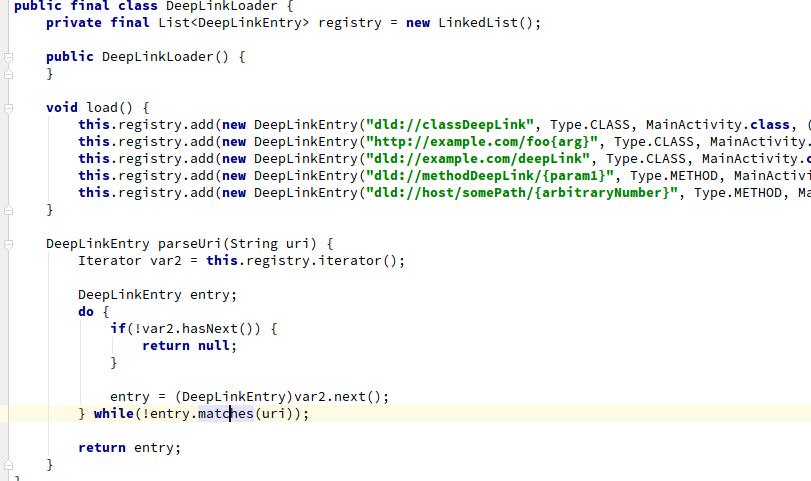Click "List<DeepLinkEntry>" type in the field declaration
Image resolution: width=811 pixels, height=481 pixels.
click(234, 23)
